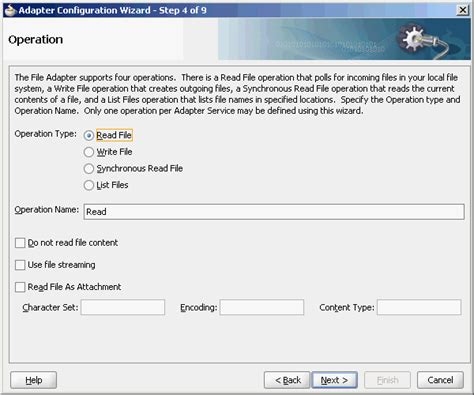
Task: Go back with the Back button
Action: [287, 380]
